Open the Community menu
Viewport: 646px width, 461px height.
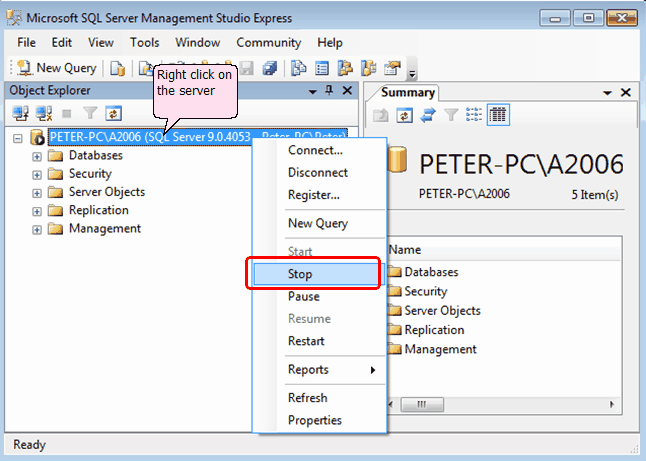pos(269,42)
